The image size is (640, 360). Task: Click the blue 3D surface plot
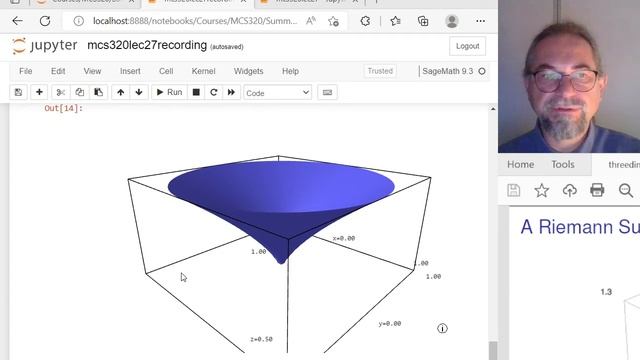point(281,203)
